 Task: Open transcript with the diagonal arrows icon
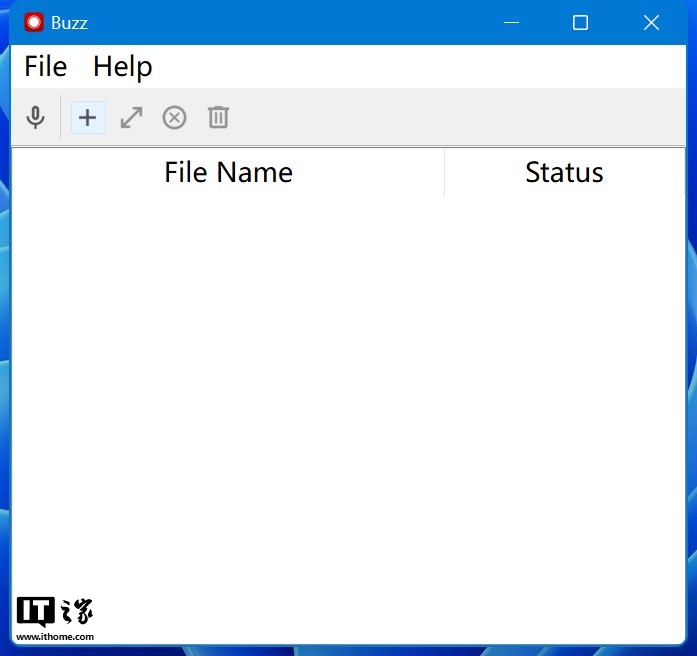[x=131, y=118]
